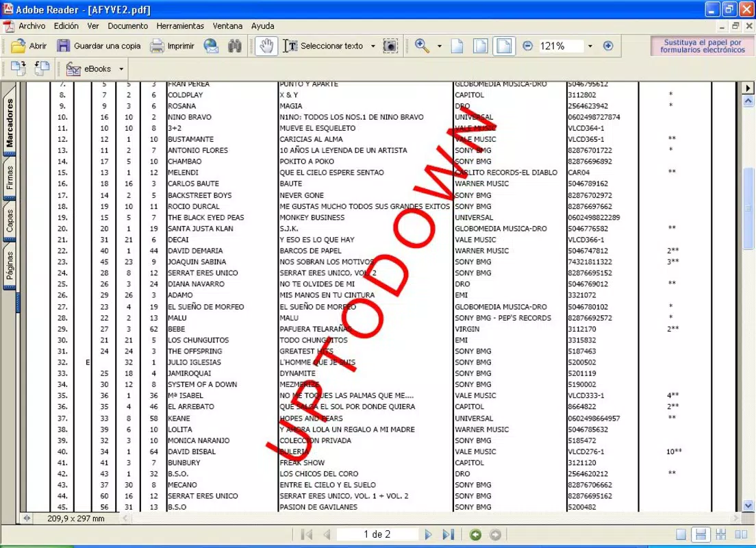Open the Capas side tab
756x548 pixels.
point(9,221)
